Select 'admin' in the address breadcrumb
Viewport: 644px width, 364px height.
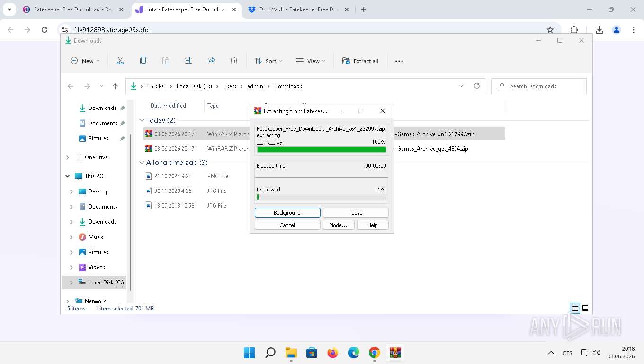point(255,86)
